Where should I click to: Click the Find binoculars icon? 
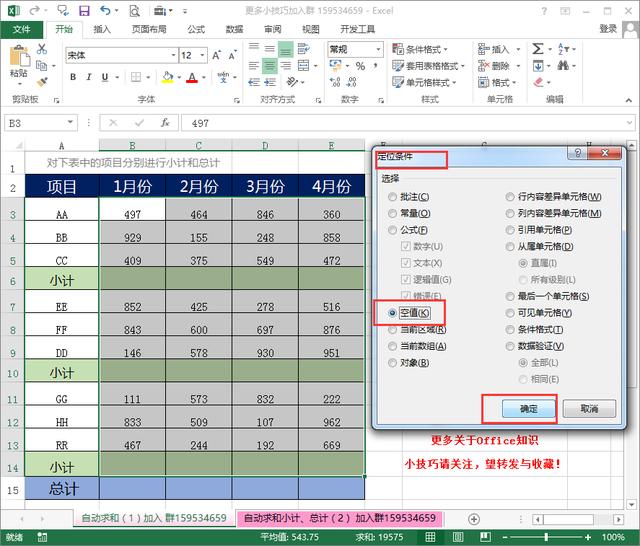click(563, 65)
